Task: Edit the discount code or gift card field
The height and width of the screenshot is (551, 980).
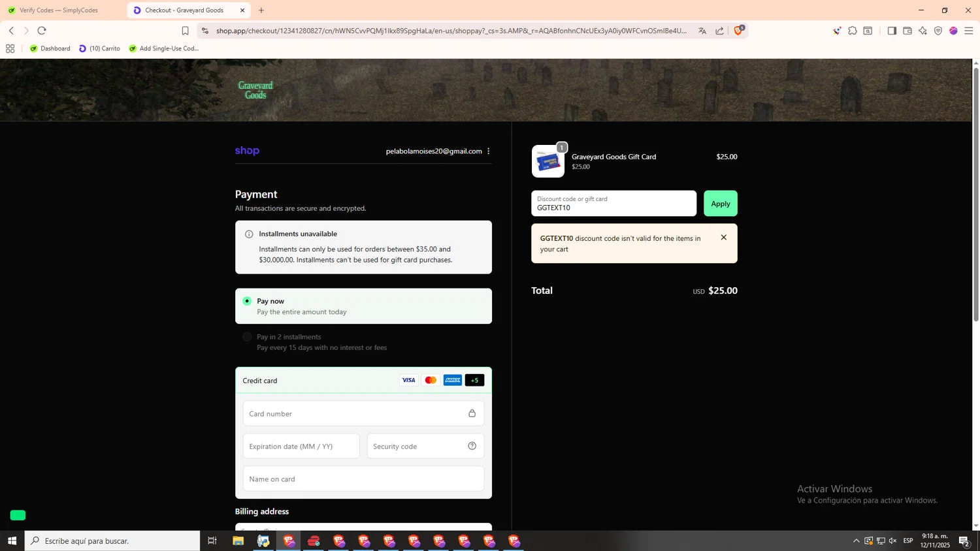Action: (x=613, y=203)
